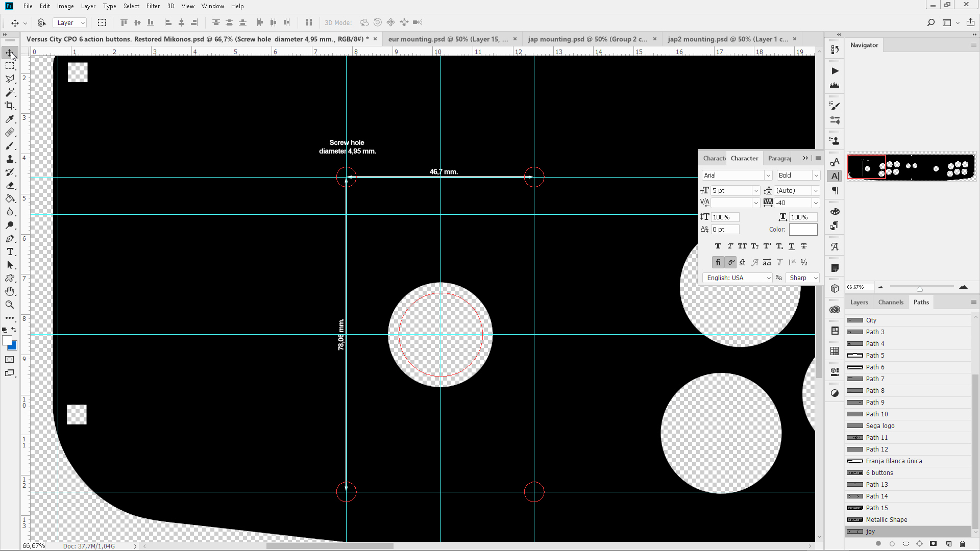Select the Sega logo path

880,425
